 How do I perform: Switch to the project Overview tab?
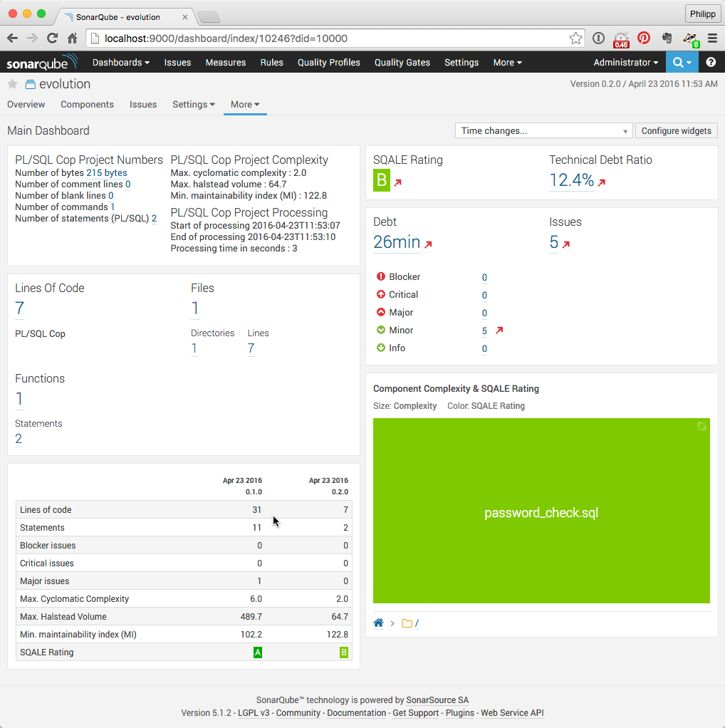point(26,105)
